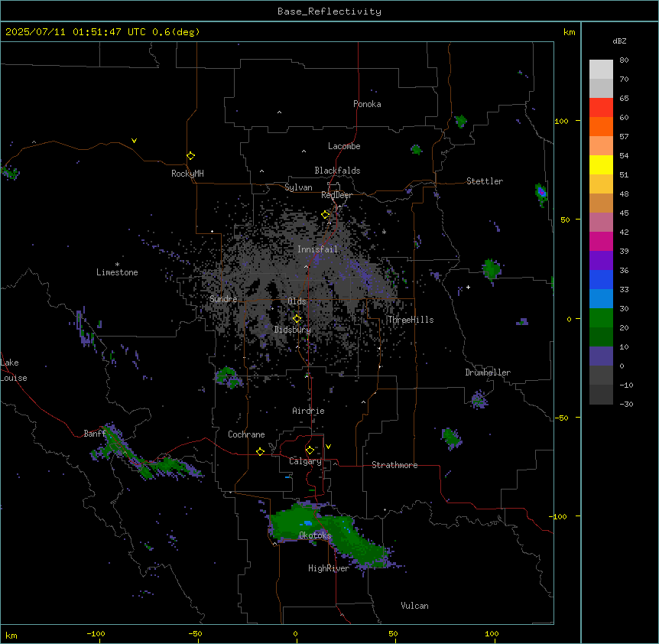Select the yellow 51-54 dBZ legend swatch
The height and width of the screenshot is (644, 659).
pyautogui.click(x=601, y=164)
